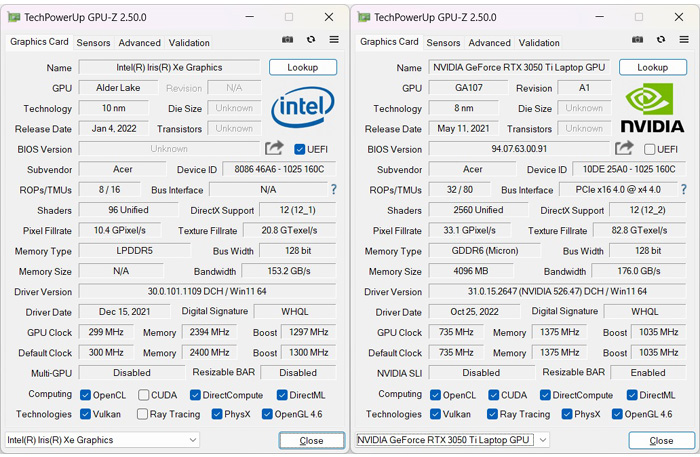Click the BIOS export icon in NVIDIA window
700x457 pixels.
pyautogui.click(x=624, y=148)
